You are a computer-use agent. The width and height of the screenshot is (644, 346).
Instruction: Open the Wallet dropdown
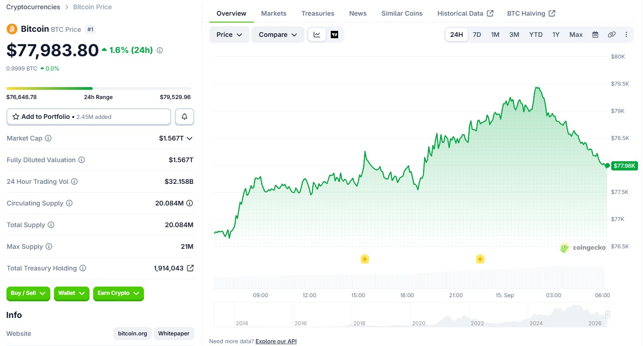point(72,293)
